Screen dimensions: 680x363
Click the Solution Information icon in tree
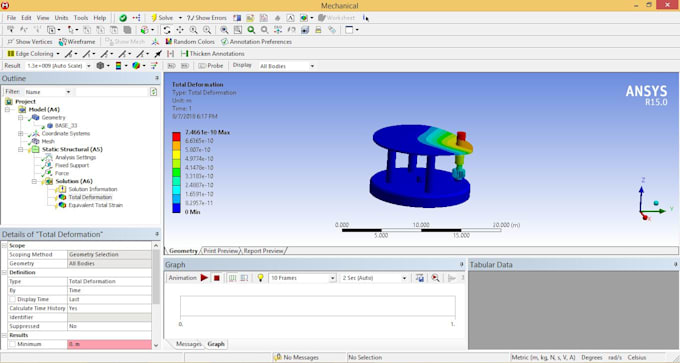pos(62,189)
